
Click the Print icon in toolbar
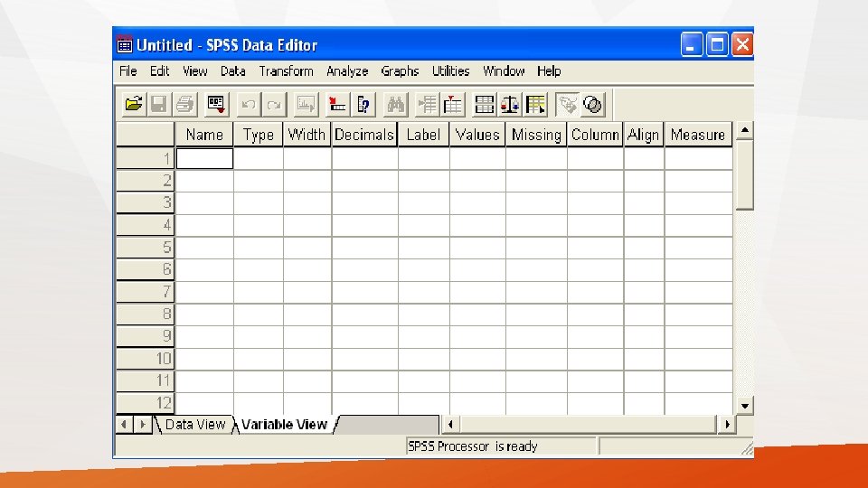click(x=184, y=104)
